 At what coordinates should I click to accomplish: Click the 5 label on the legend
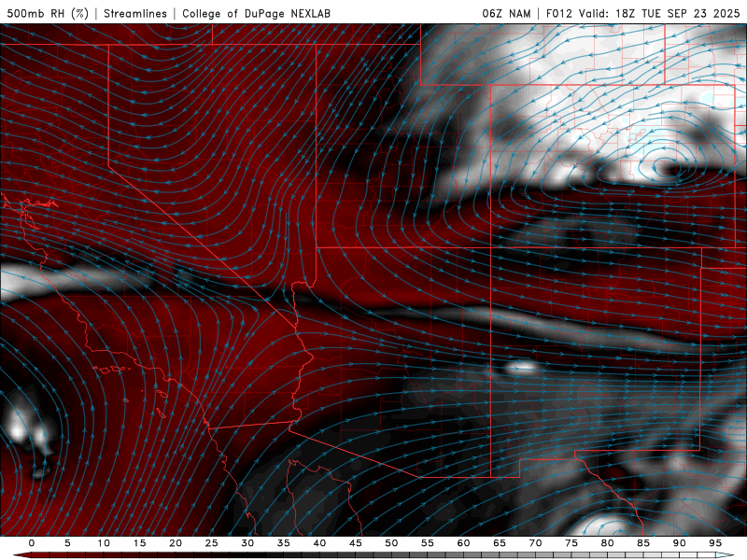click(x=67, y=543)
